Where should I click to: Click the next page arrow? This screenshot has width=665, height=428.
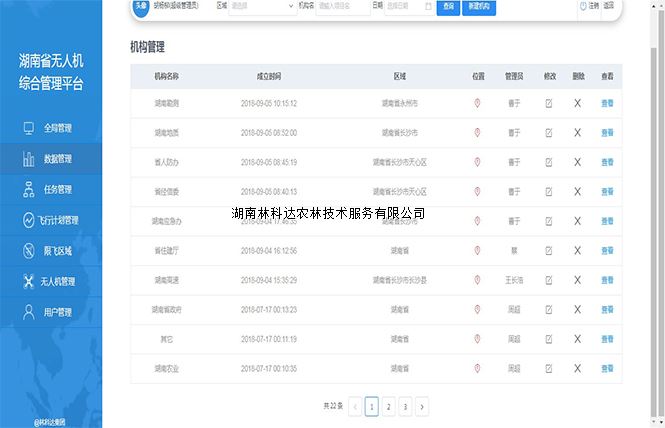(422, 406)
